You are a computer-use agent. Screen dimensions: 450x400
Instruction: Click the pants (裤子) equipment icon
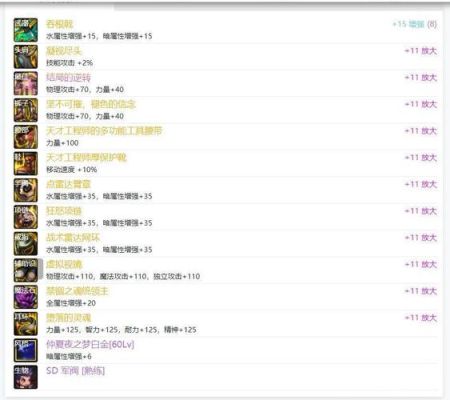(x=26, y=110)
